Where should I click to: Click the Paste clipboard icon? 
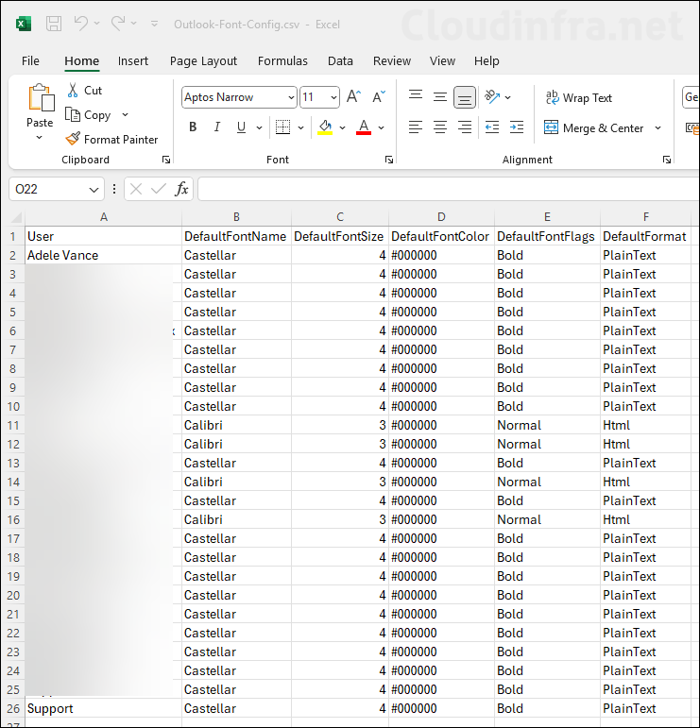(x=41, y=98)
